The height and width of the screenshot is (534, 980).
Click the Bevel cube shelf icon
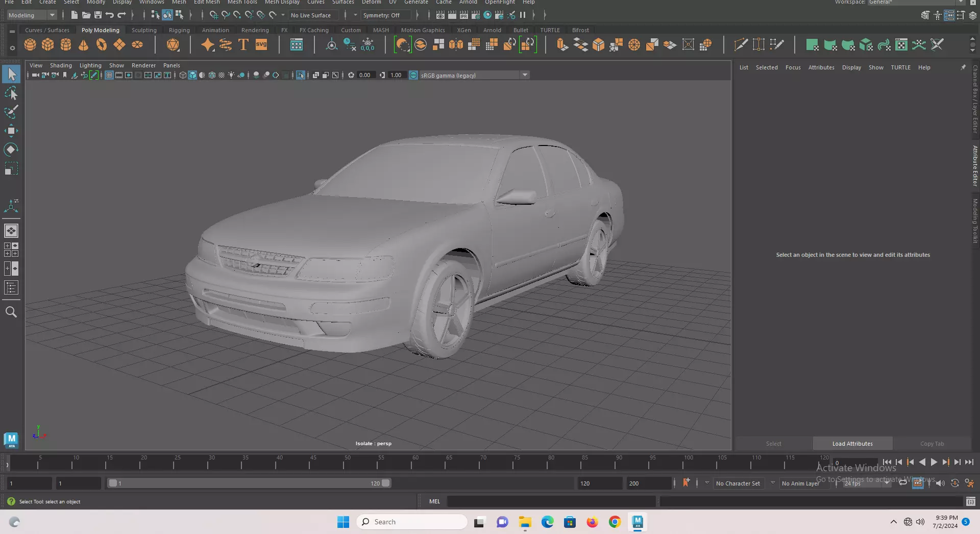(599, 45)
